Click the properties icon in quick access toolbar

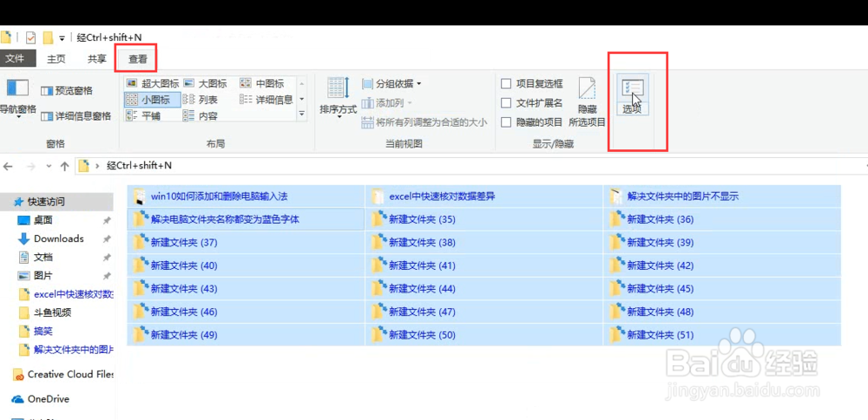[31, 37]
